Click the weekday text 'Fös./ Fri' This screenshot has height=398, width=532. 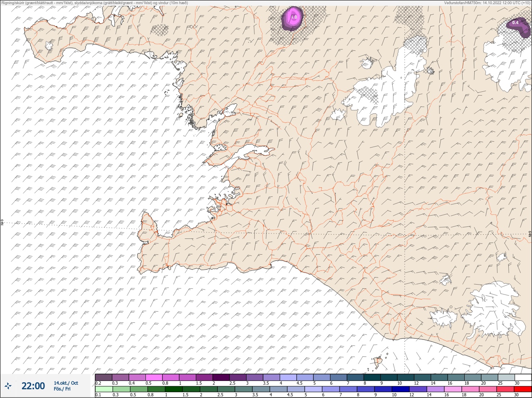(x=62, y=389)
